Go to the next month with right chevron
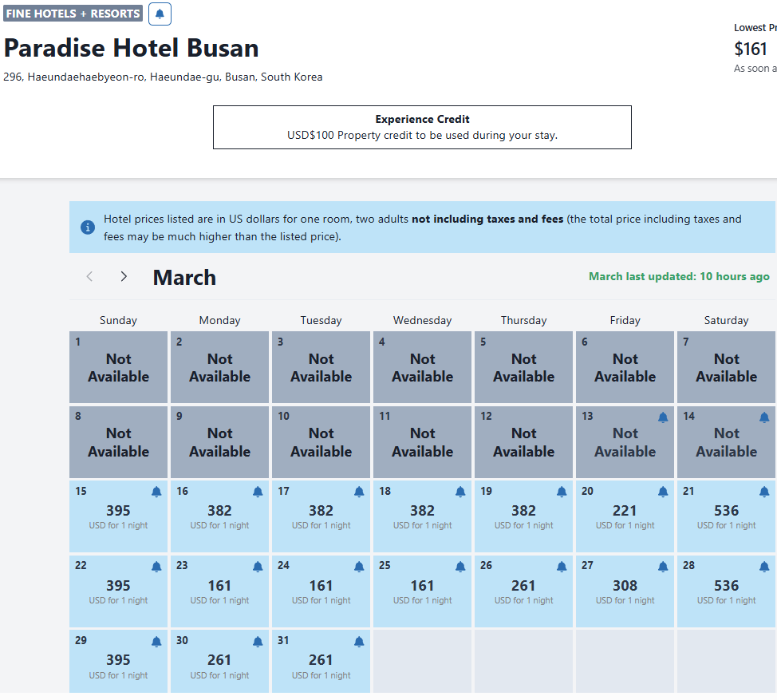 click(124, 276)
